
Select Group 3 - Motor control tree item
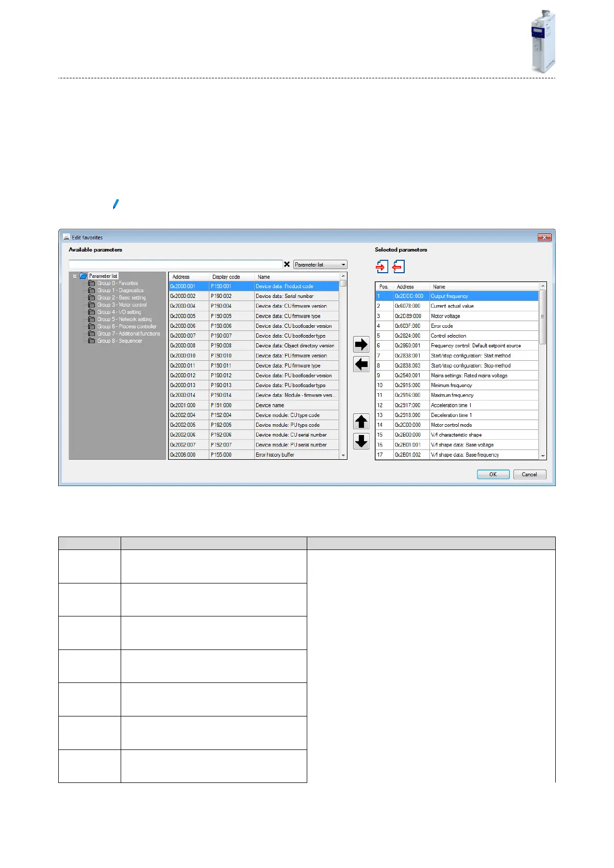122,305
